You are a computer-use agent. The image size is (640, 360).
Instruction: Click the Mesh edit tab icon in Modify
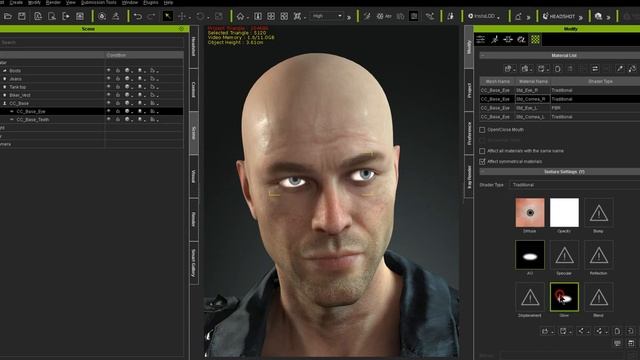pos(508,39)
